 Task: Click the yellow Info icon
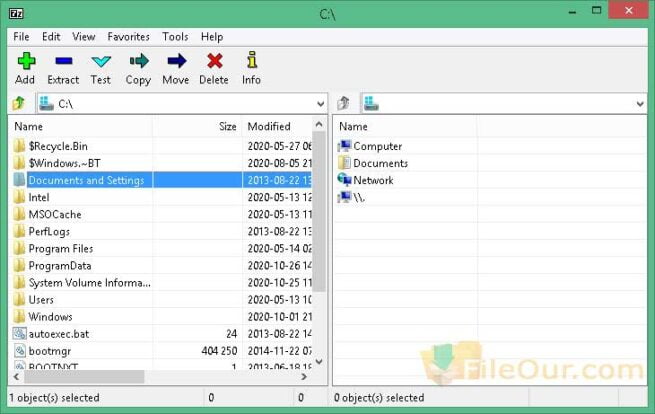(251, 60)
